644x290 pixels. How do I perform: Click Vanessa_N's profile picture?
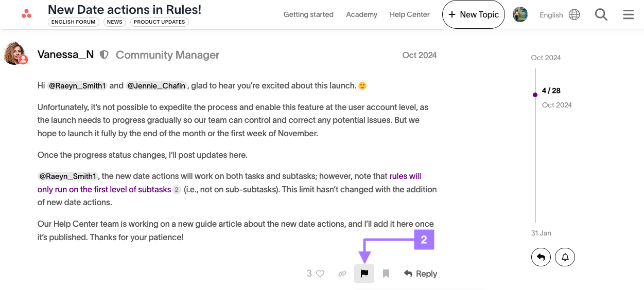click(15, 53)
